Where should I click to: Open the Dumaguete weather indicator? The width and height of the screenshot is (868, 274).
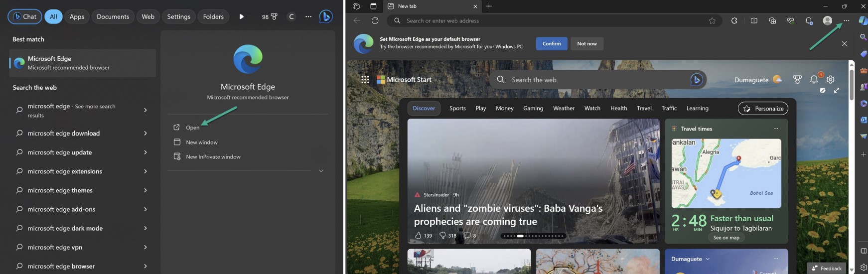point(758,80)
